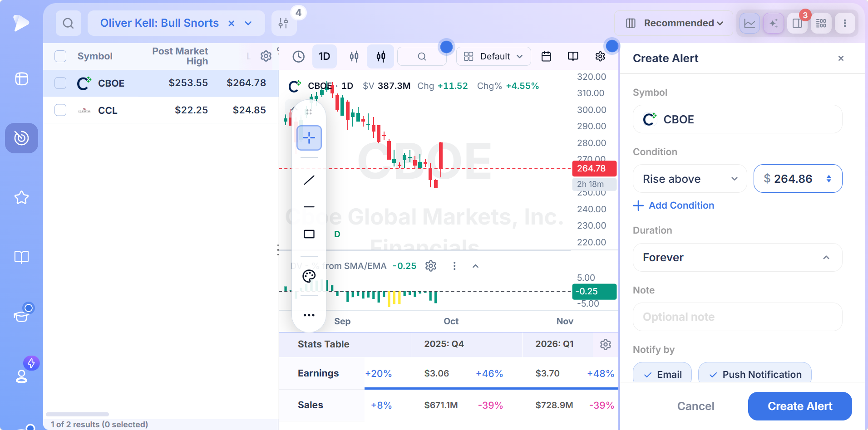Image resolution: width=868 pixels, height=430 pixels.
Task: Click the chart symbol search field
Action: 422,56
